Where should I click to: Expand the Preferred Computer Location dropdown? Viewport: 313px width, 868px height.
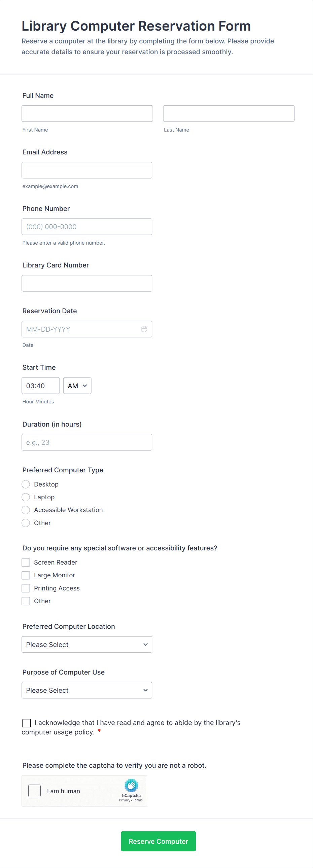click(x=86, y=644)
